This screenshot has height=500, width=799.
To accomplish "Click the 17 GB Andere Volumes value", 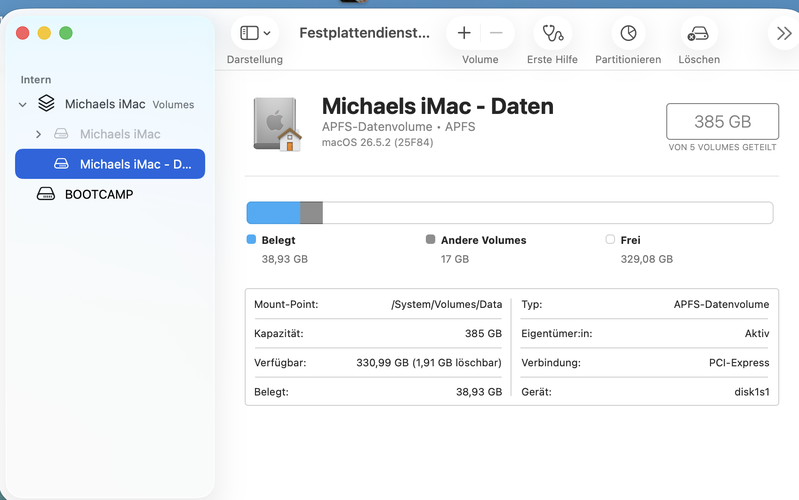I will tap(455, 259).
